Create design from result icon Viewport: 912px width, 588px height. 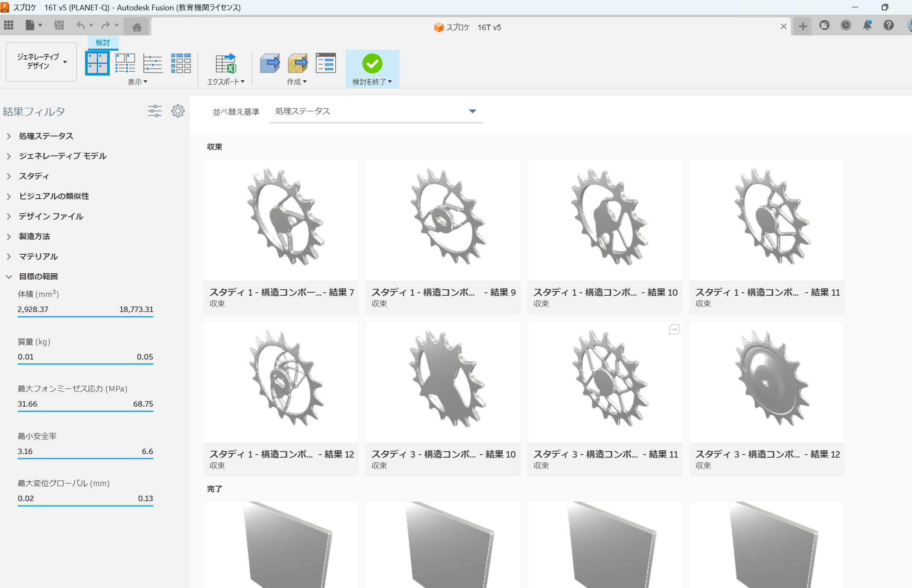(270, 63)
